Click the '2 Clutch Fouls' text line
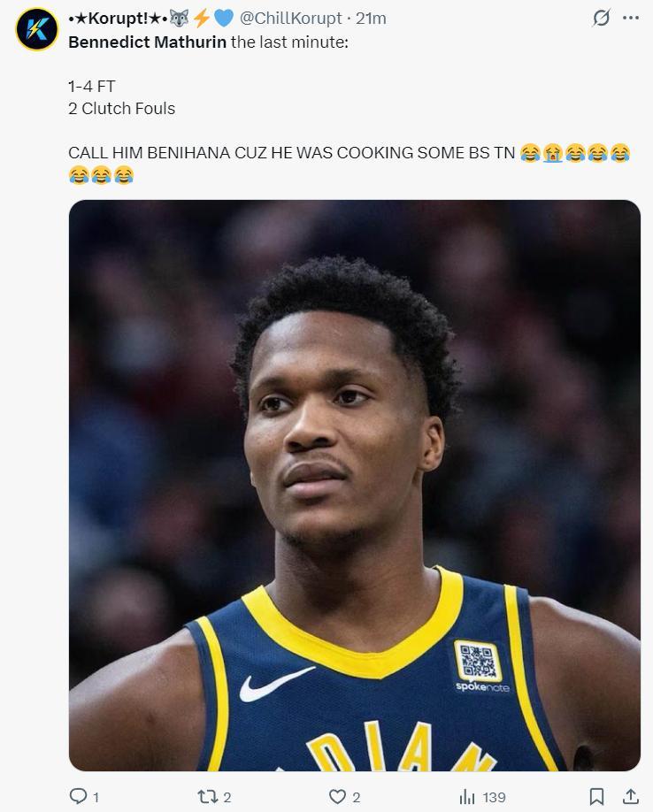Screen dimensions: 653x812 pos(122,109)
